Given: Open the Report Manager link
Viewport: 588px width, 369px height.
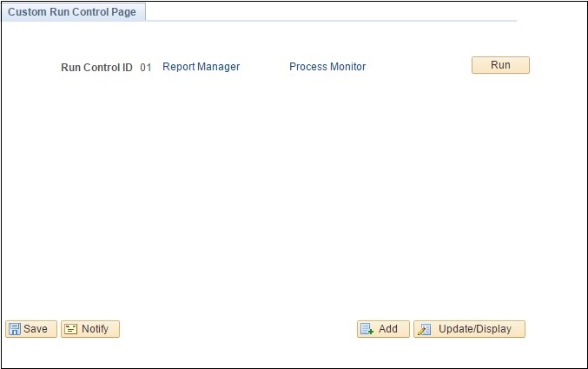Looking at the screenshot, I should click(x=201, y=67).
